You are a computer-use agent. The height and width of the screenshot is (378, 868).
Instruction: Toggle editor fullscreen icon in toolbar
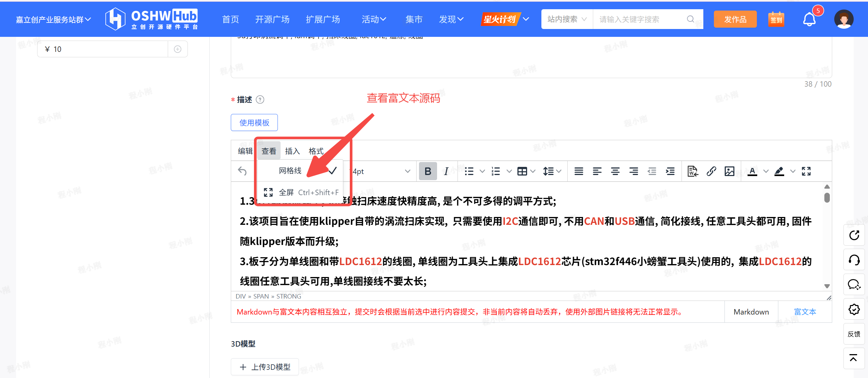806,171
